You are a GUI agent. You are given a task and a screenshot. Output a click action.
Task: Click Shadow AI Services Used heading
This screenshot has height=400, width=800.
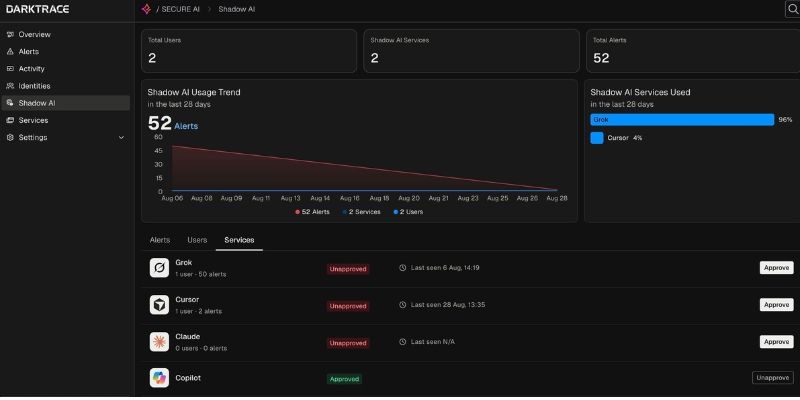pos(640,92)
